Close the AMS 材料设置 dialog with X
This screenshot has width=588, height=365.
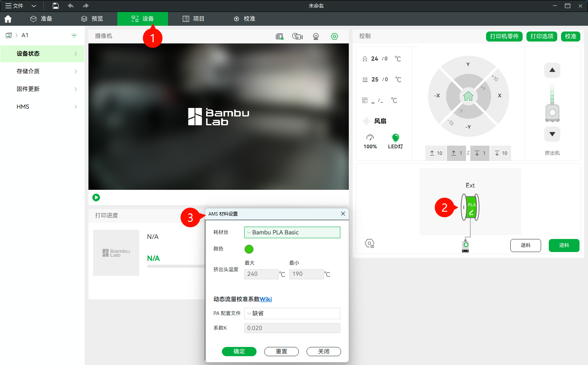coord(343,214)
